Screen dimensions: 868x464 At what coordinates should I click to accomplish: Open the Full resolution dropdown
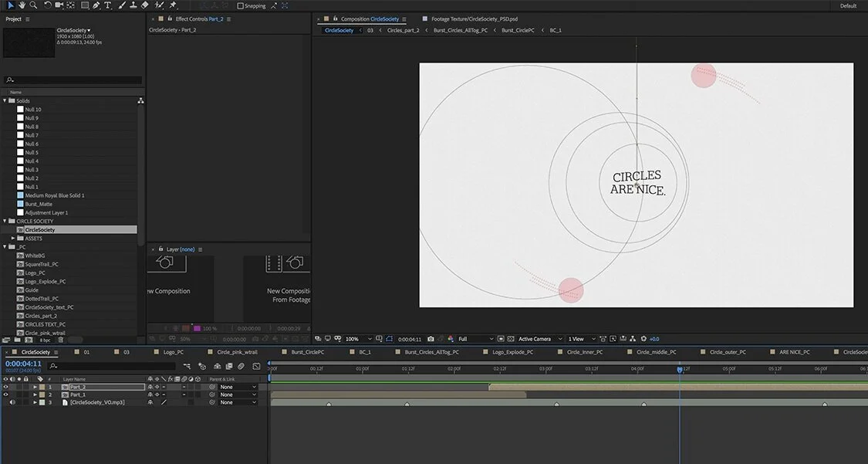tap(475, 339)
